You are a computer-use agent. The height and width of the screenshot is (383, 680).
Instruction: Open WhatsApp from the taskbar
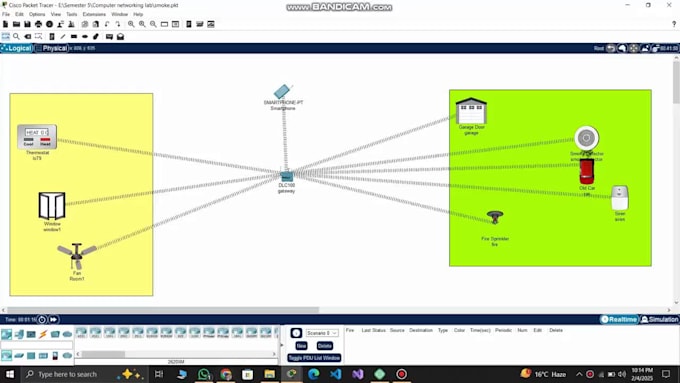coord(204,374)
